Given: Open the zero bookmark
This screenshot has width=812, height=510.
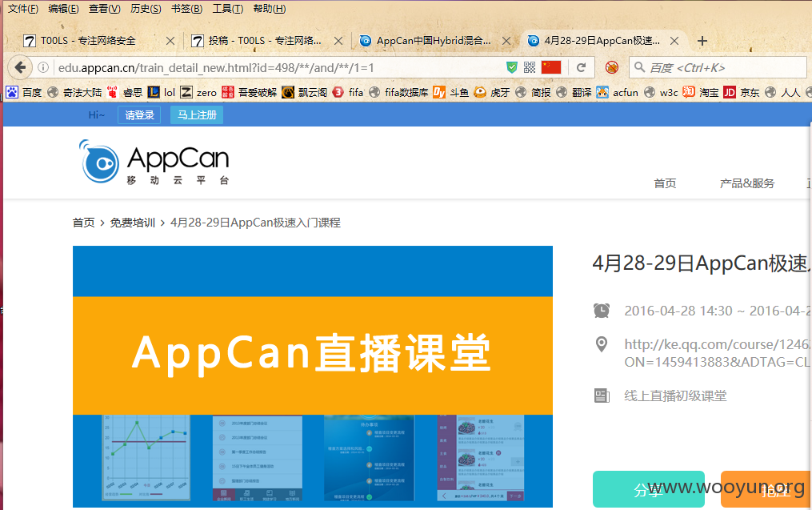Looking at the screenshot, I should (x=198, y=92).
